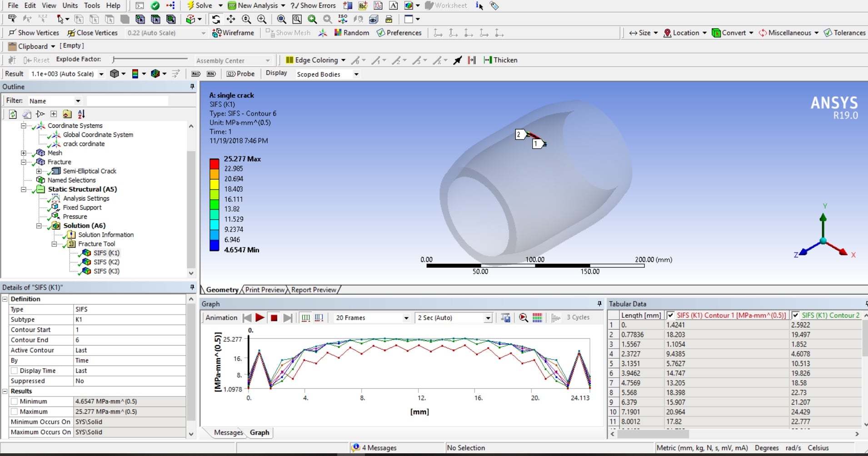Stop the animation playback
Viewport: 868px width, 456px height.
[x=274, y=318]
